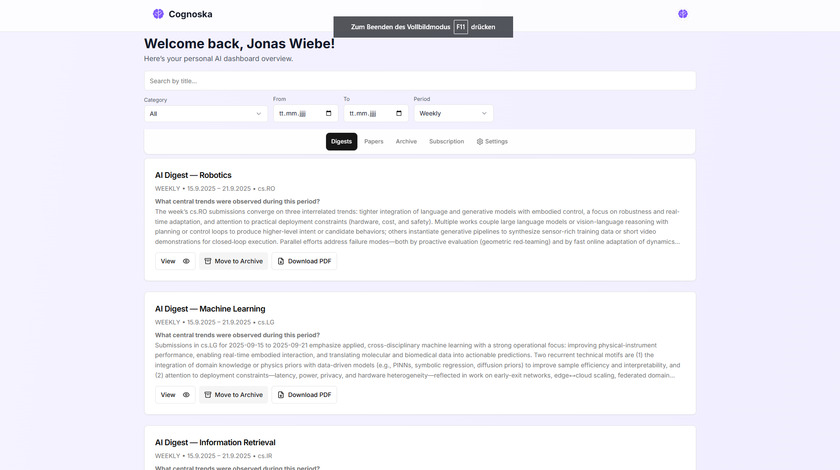Click the gear icon in Settings tab
840x470 pixels.
pyautogui.click(x=480, y=141)
